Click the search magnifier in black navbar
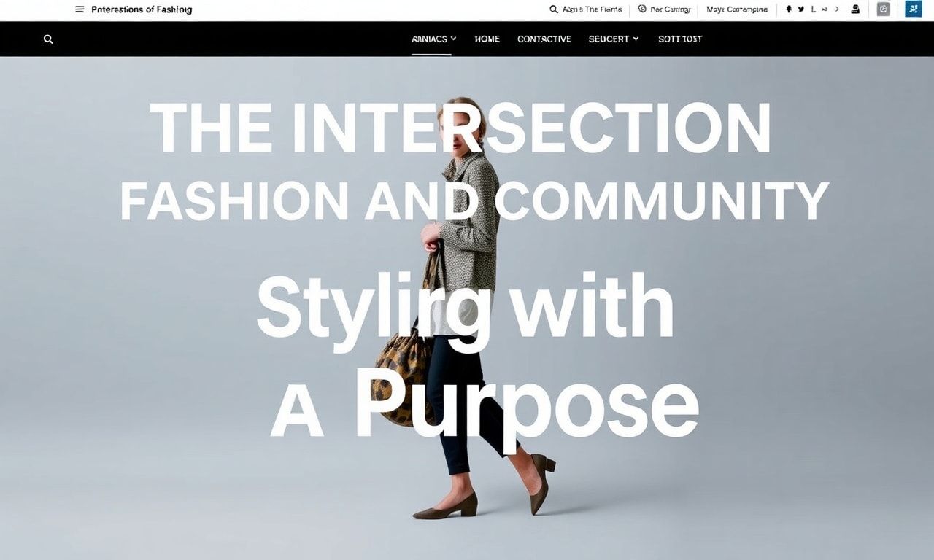Screen dimensions: 934x560 click(48, 39)
